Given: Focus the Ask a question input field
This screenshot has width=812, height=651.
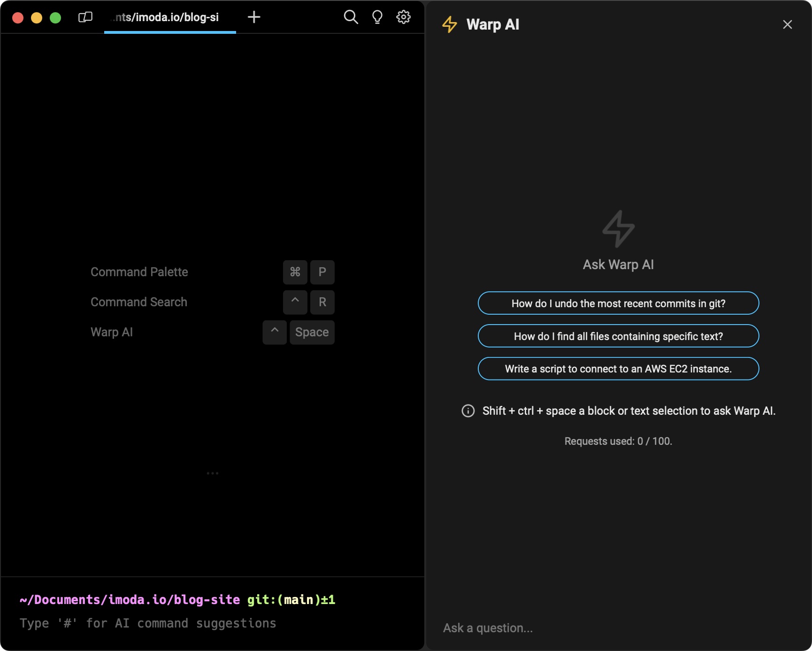Looking at the screenshot, I should point(610,628).
